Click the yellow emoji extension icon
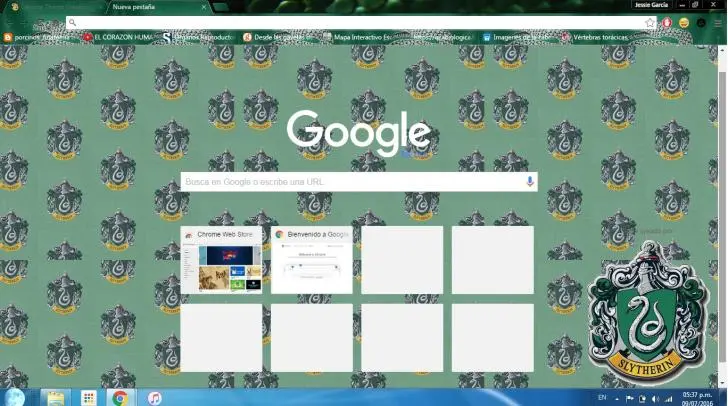728x406 pixels. pos(684,22)
